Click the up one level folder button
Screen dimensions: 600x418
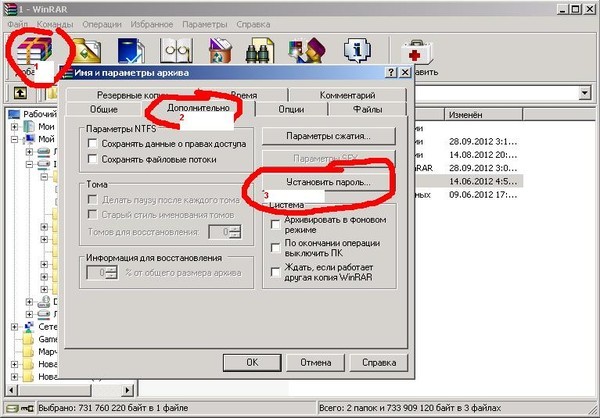[x=19, y=93]
